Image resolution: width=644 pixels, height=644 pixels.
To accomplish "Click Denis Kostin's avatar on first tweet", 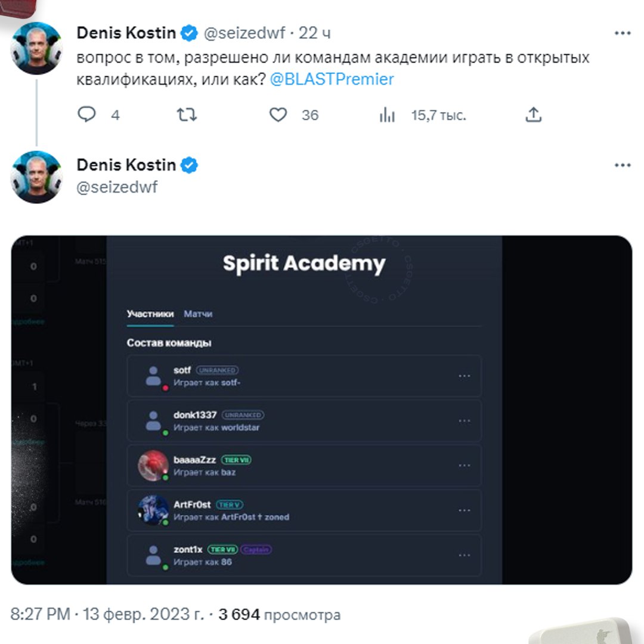I will [x=36, y=48].
